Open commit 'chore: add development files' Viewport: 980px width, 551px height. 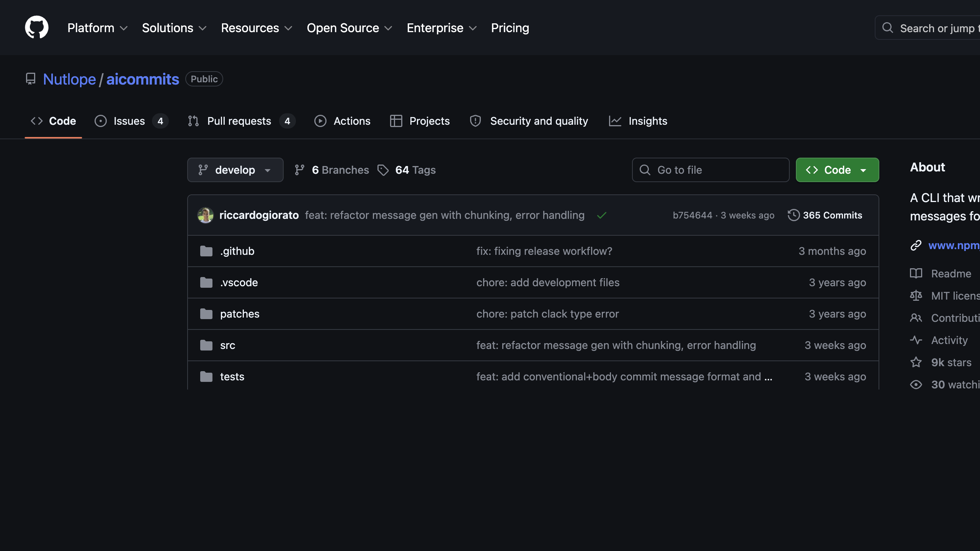pos(548,282)
